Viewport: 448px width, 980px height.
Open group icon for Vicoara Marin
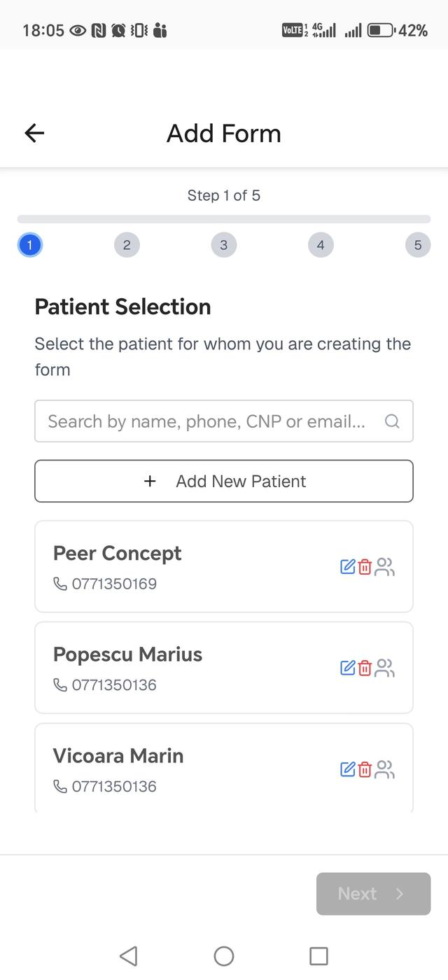(x=385, y=770)
